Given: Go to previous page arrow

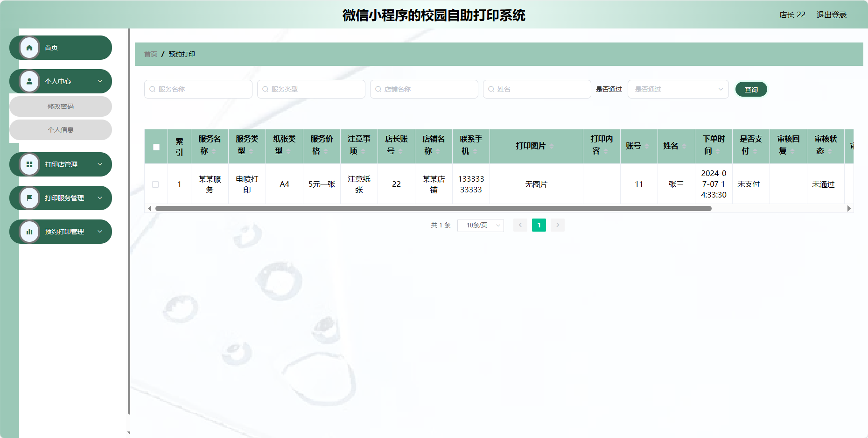Looking at the screenshot, I should pyautogui.click(x=520, y=225).
